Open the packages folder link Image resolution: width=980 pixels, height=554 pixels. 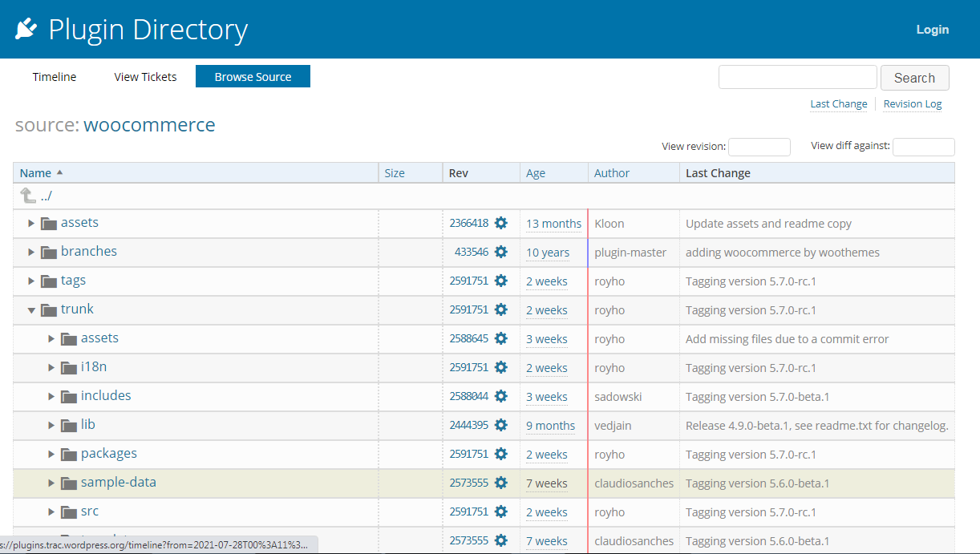pos(109,454)
